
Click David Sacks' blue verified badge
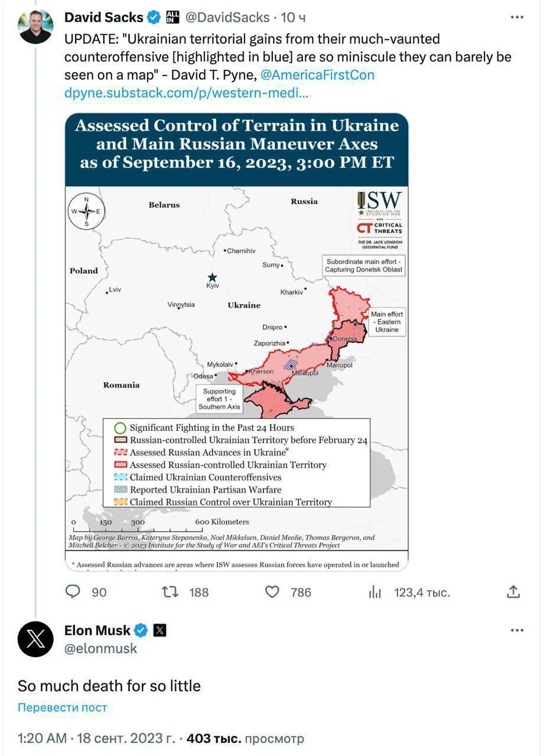coord(154,18)
